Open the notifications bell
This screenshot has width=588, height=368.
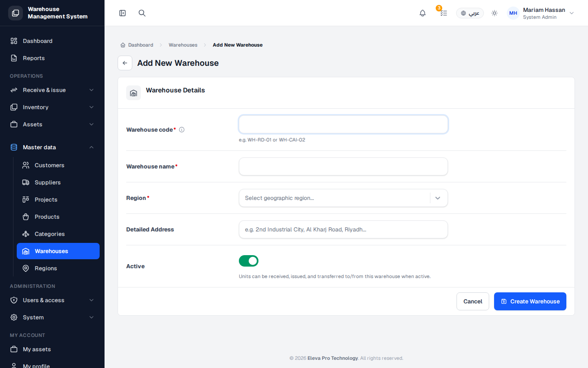423,13
